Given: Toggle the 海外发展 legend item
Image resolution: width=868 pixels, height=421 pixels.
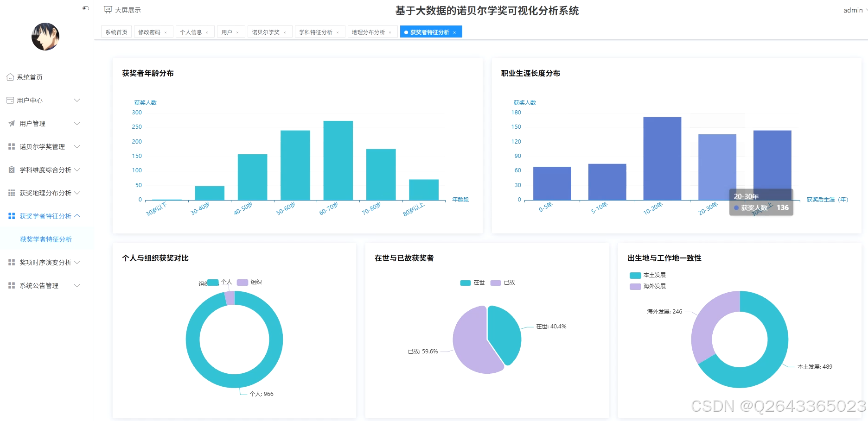Looking at the screenshot, I should [648, 286].
